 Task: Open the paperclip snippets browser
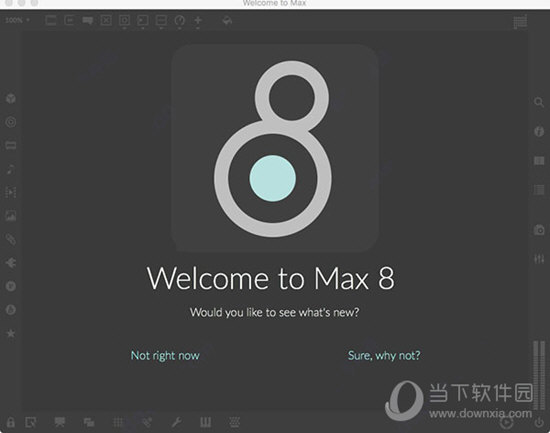point(11,239)
